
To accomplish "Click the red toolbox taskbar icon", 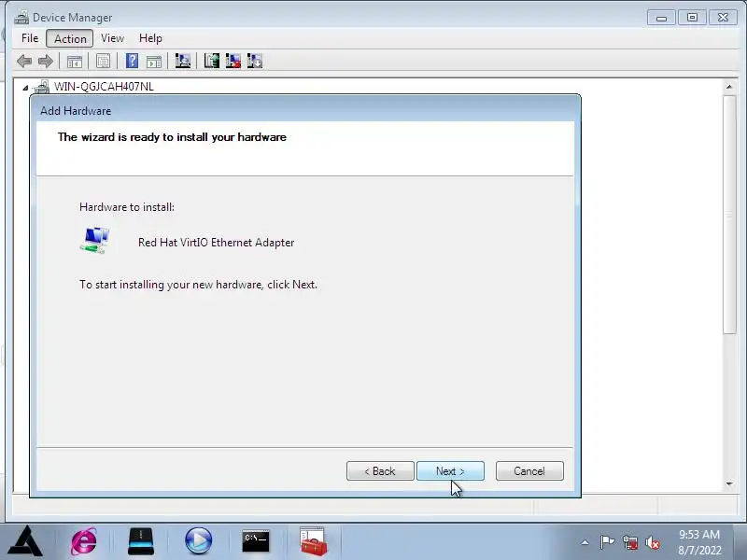I will (313, 541).
